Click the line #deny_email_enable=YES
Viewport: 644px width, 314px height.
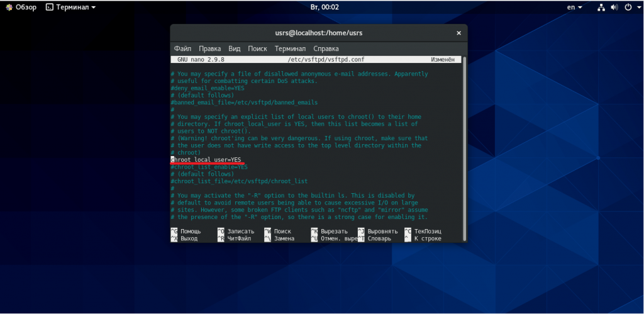pyautogui.click(x=208, y=88)
